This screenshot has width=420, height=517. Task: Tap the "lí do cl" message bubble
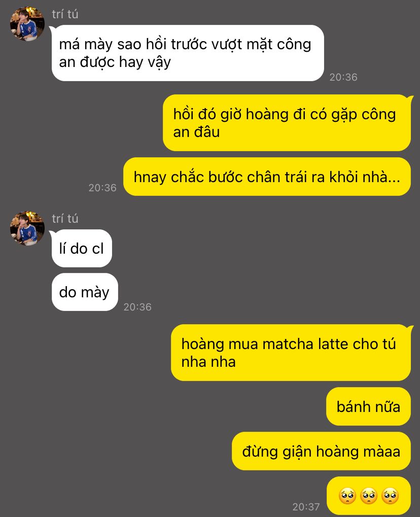(x=82, y=248)
